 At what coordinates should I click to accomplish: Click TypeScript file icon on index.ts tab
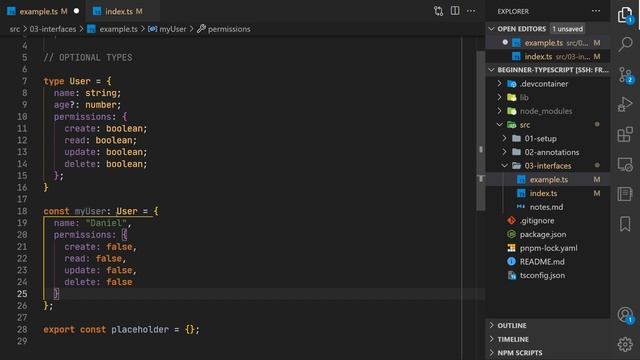point(97,11)
